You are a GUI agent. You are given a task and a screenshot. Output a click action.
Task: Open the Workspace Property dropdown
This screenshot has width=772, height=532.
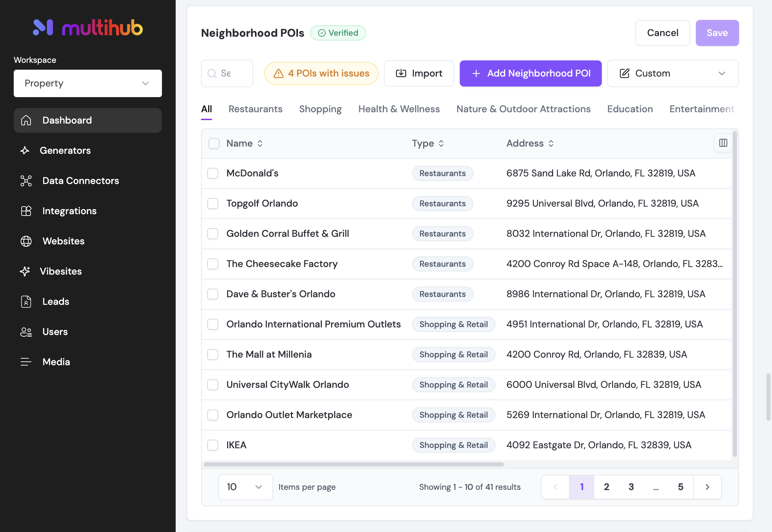point(88,83)
